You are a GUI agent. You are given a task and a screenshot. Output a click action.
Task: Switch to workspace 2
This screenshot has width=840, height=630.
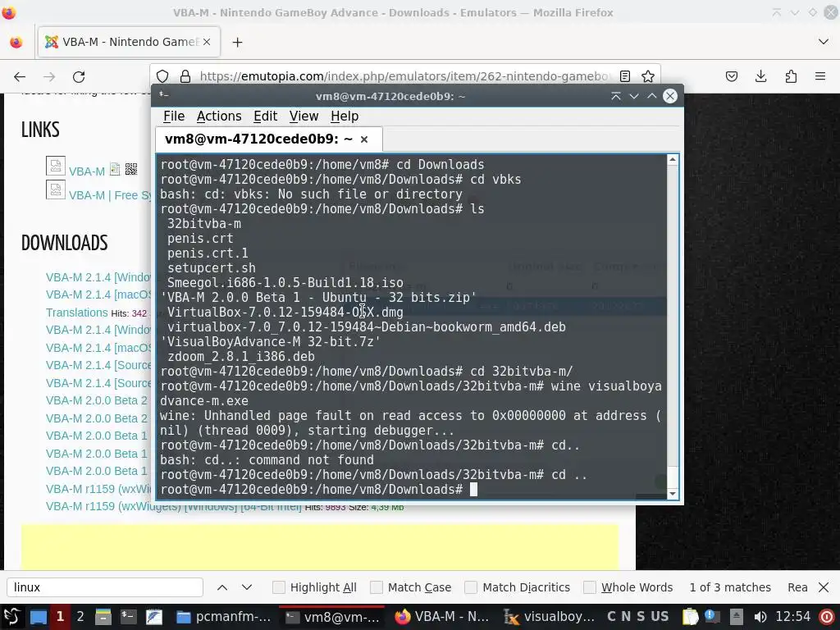click(x=80, y=617)
